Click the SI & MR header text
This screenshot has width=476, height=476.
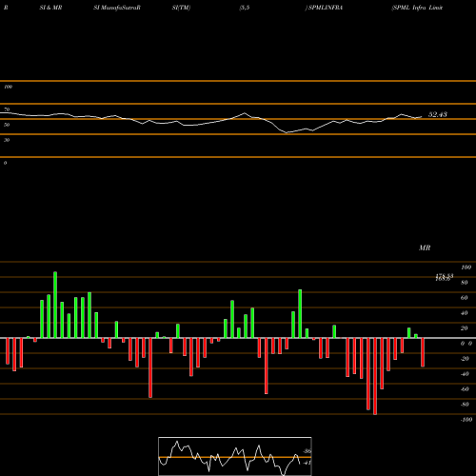point(50,8)
